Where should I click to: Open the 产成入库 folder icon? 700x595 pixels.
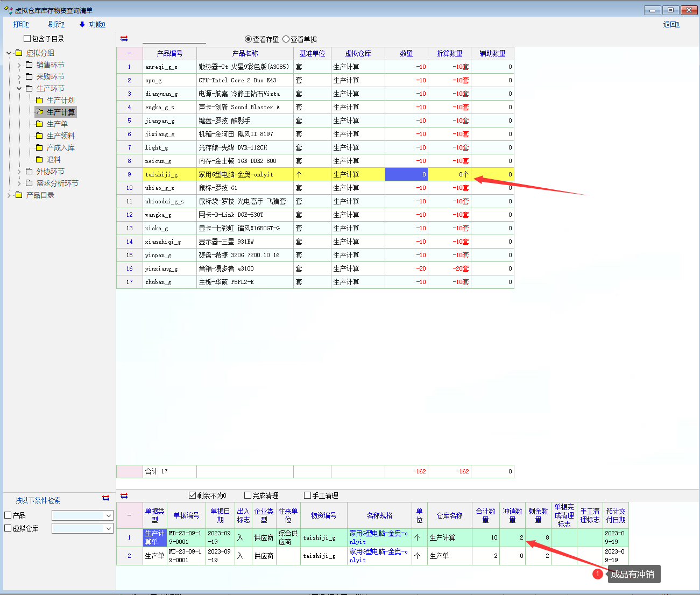(x=39, y=147)
